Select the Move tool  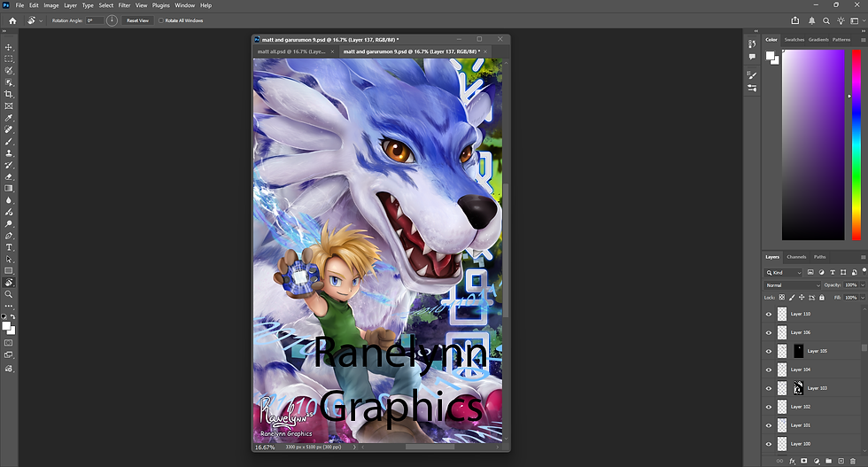(x=9, y=47)
